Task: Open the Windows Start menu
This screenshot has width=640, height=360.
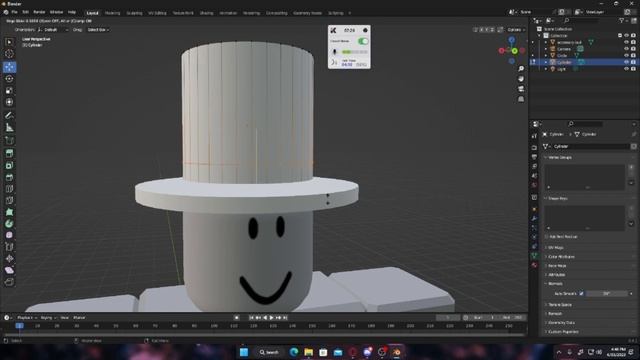Action: pos(244,352)
